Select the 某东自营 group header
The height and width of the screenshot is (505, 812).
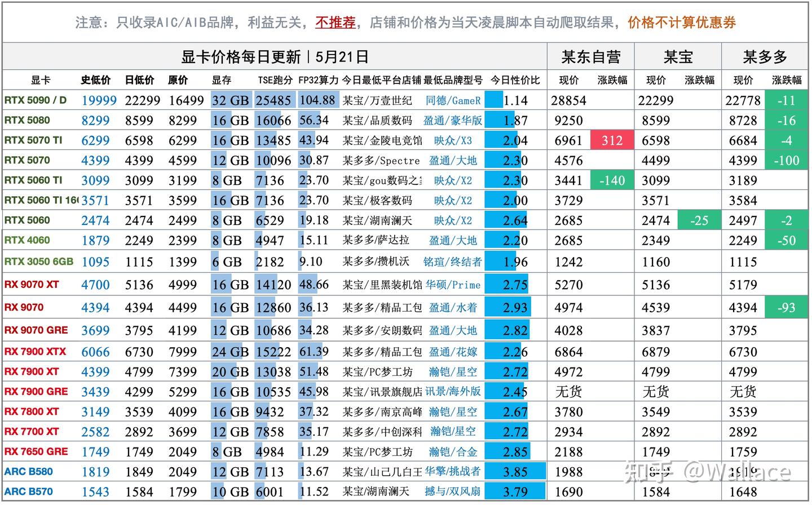click(590, 56)
